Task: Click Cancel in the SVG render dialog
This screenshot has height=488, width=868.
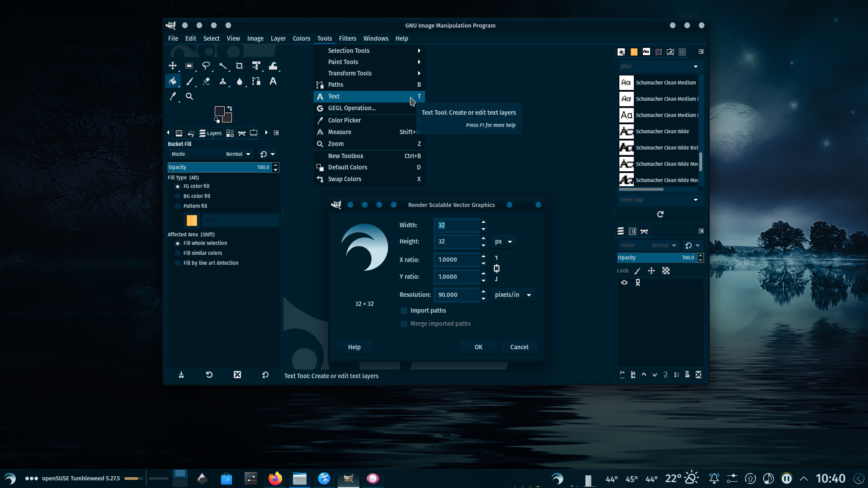Action: [x=519, y=347]
